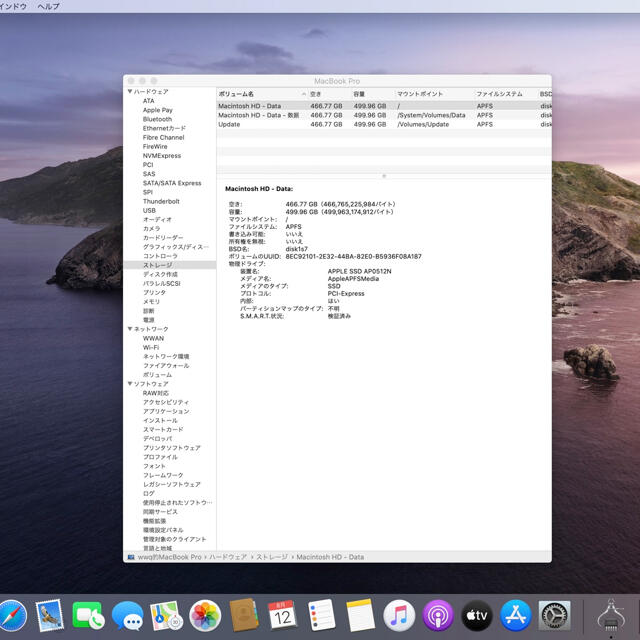
Task: Select PCI in sidebar
Action: pos(148,165)
